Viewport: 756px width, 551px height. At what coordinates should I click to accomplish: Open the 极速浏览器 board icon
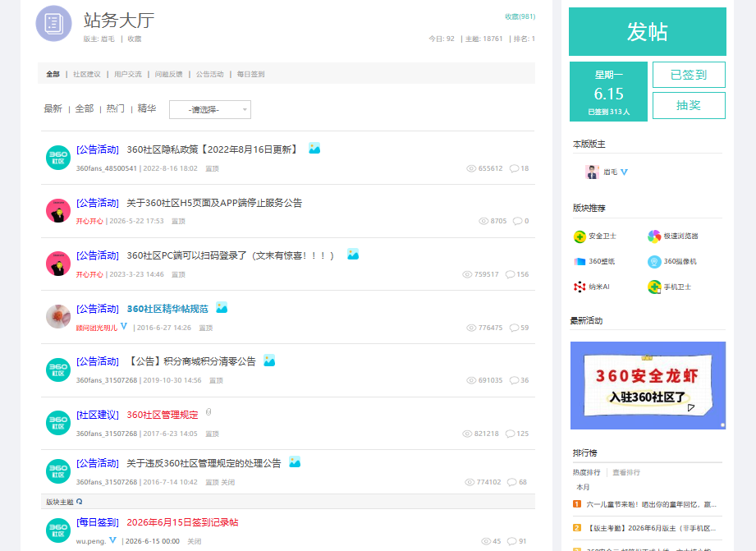[x=654, y=236]
